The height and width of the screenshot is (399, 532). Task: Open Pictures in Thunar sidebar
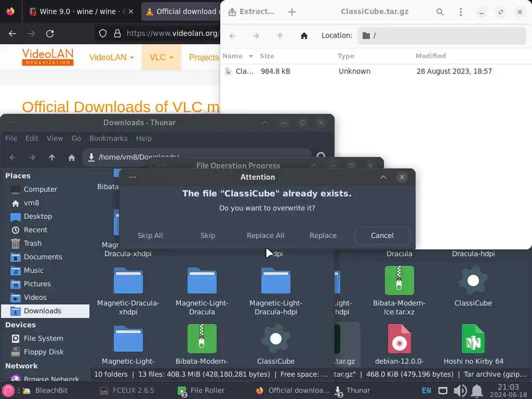[45, 284]
